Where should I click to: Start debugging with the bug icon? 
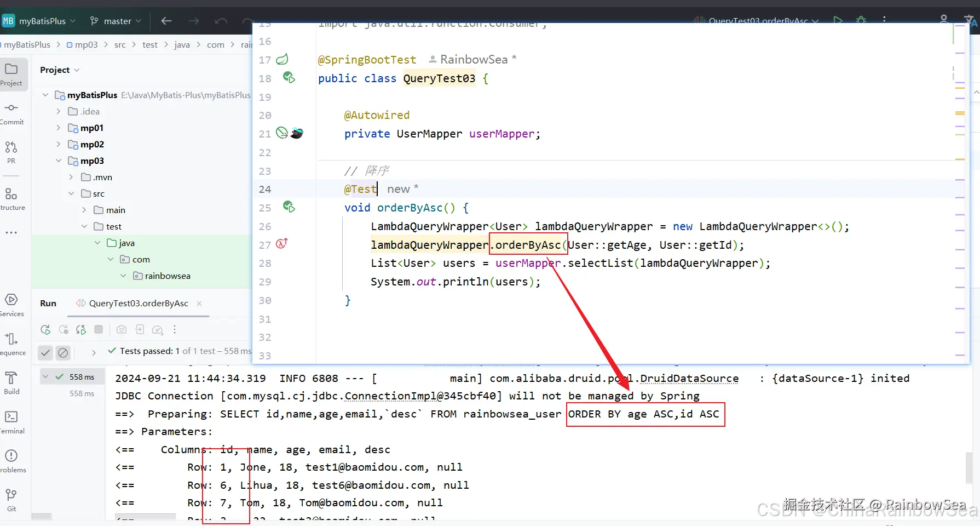(861, 20)
